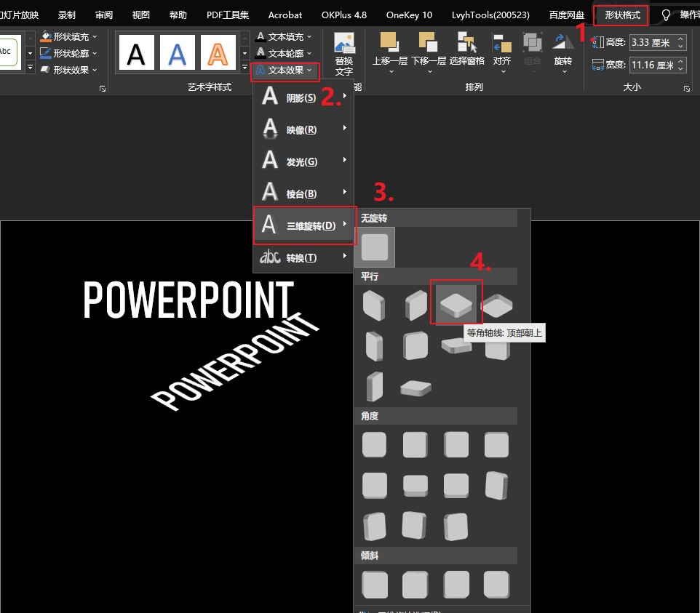
Task: Pick the off-axis 2 right preset under 平行
Action: [x=374, y=387]
